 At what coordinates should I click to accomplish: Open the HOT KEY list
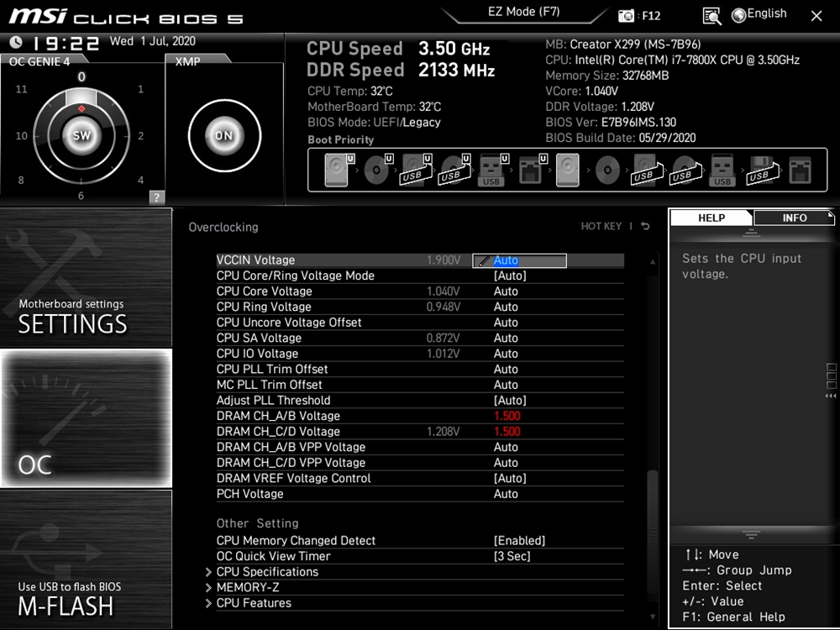[x=601, y=226]
